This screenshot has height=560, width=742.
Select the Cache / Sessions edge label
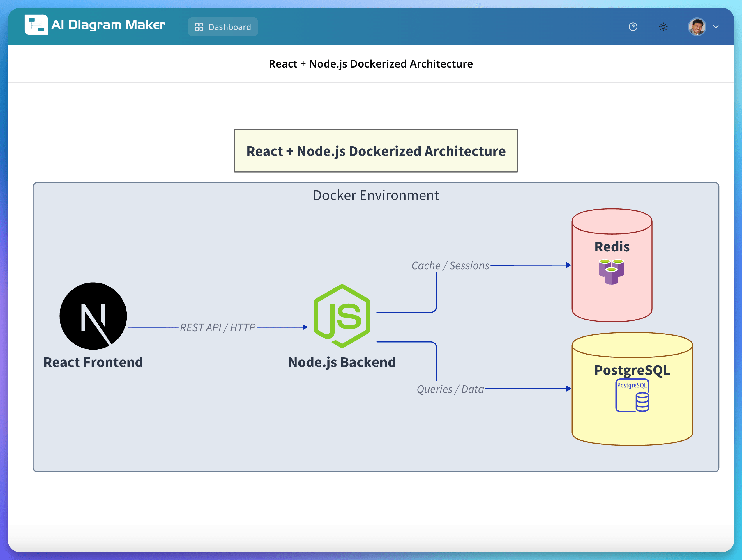tap(450, 265)
